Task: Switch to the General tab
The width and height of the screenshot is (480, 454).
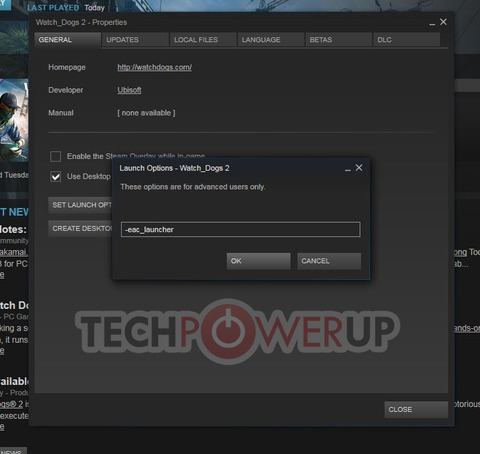Action: click(68, 40)
